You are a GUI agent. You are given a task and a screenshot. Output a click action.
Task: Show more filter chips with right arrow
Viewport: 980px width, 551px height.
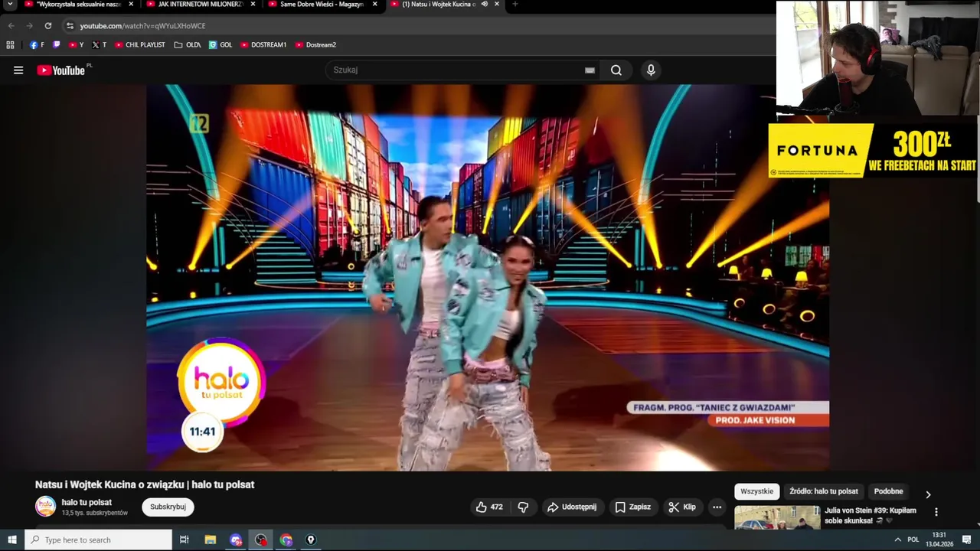928,494
